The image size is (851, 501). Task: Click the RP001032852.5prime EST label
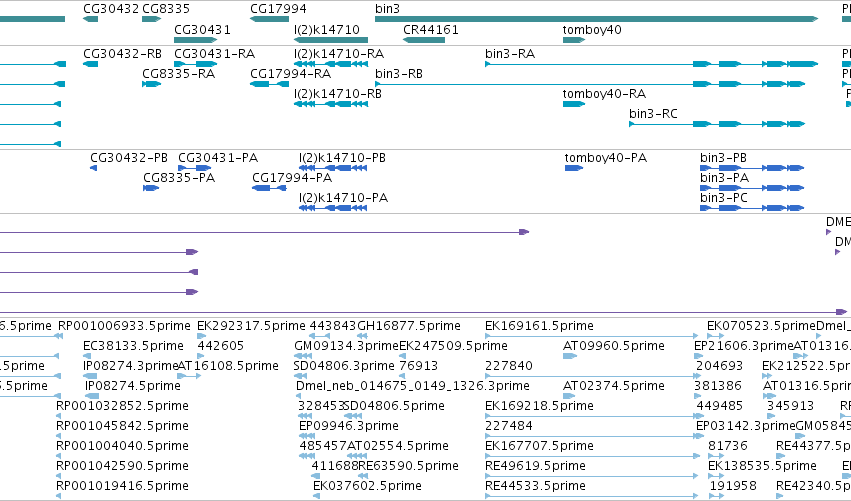(123, 406)
